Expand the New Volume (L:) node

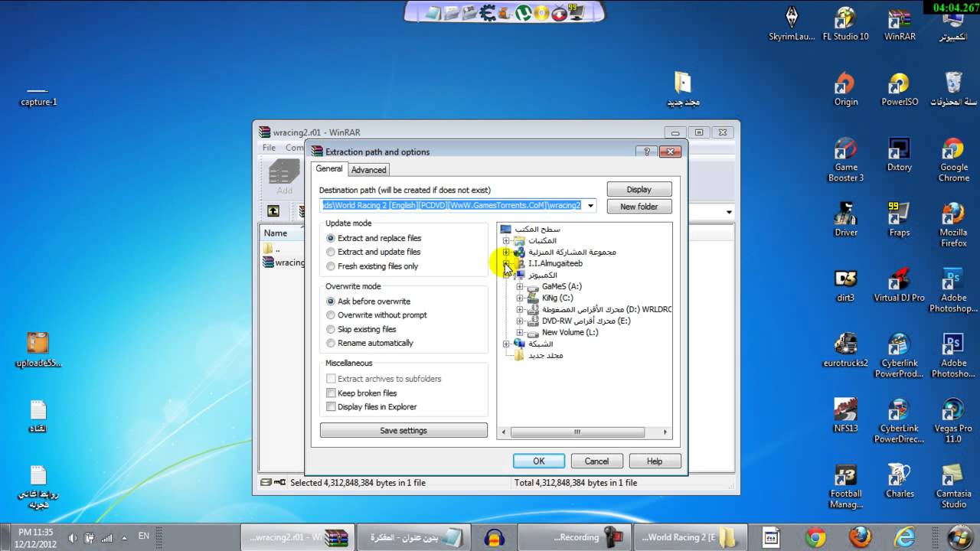pos(520,332)
